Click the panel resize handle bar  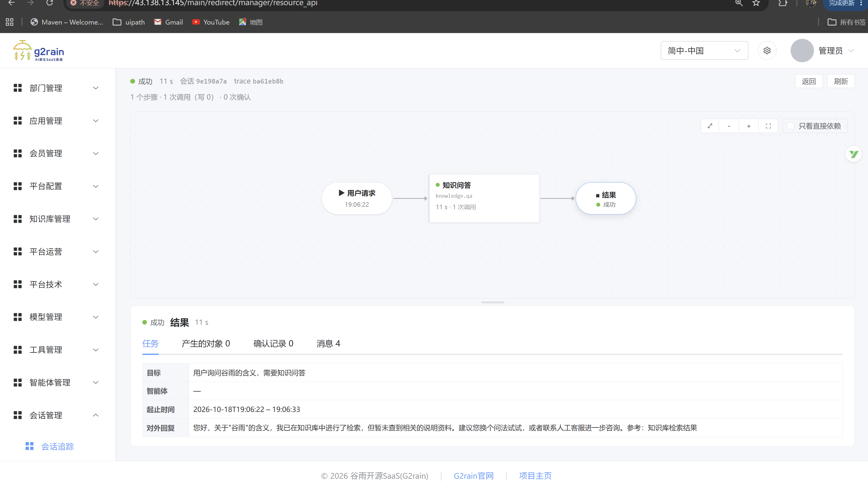tap(493, 302)
